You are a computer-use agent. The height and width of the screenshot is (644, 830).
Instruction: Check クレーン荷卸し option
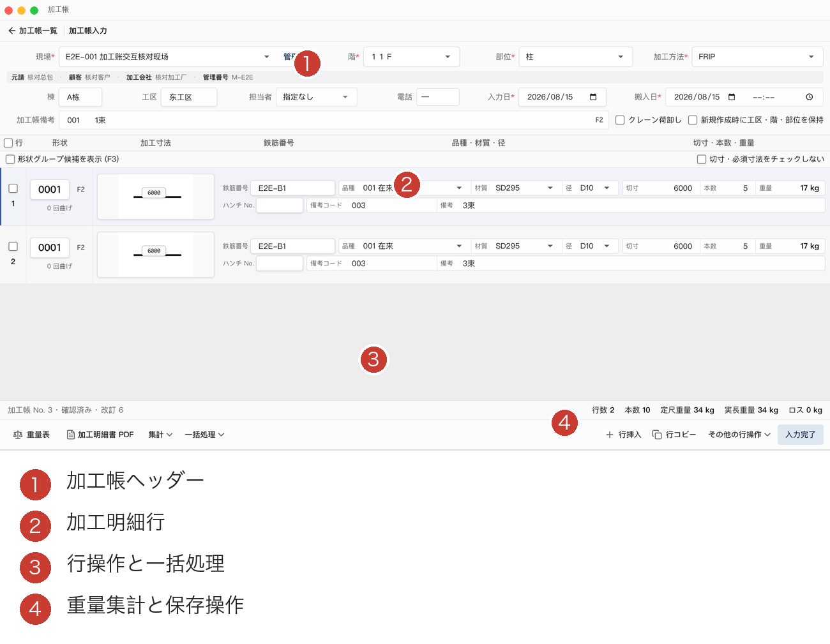(x=620, y=120)
